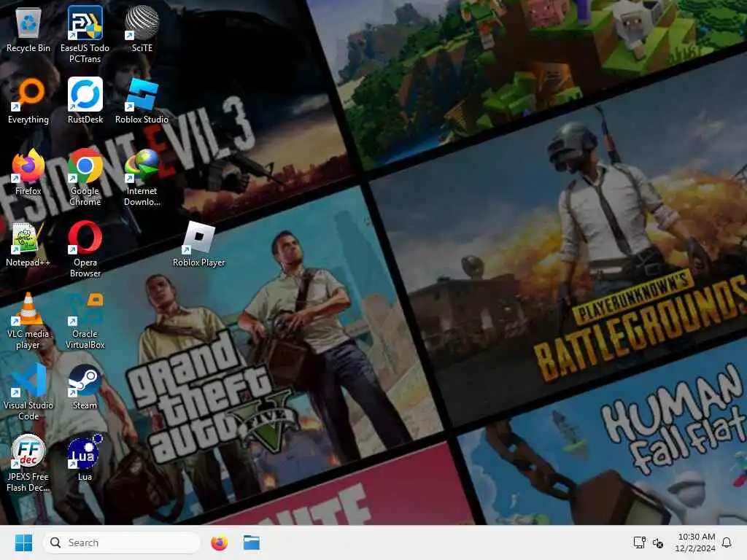Launch Roblox Studio from desktop

142,101
